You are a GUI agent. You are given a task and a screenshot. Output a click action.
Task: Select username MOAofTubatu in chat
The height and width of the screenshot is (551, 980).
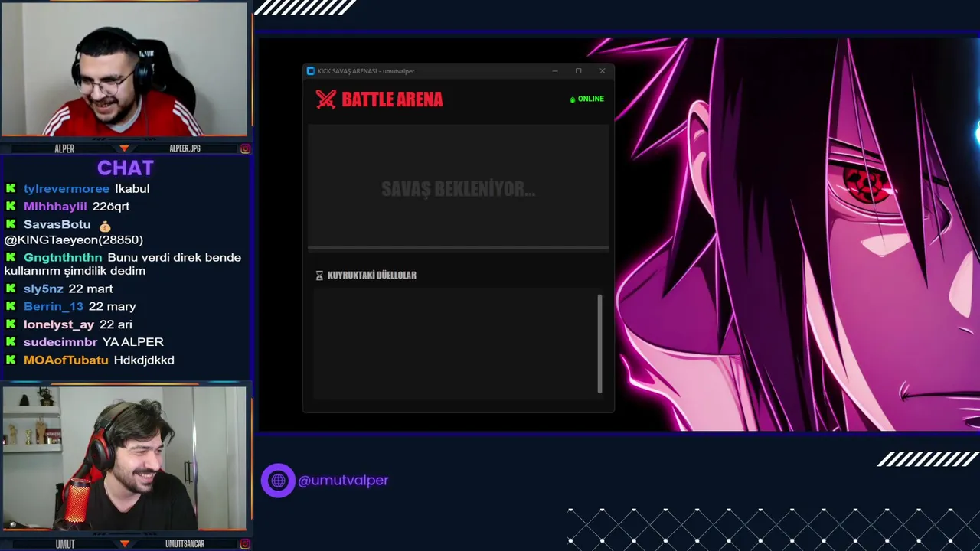click(66, 360)
